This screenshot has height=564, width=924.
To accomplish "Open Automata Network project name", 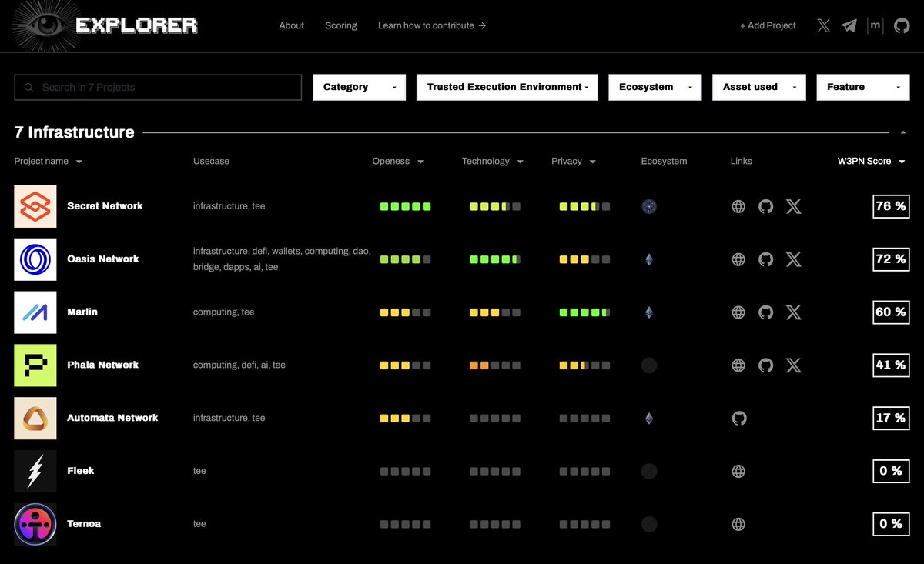I will [112, 419].
